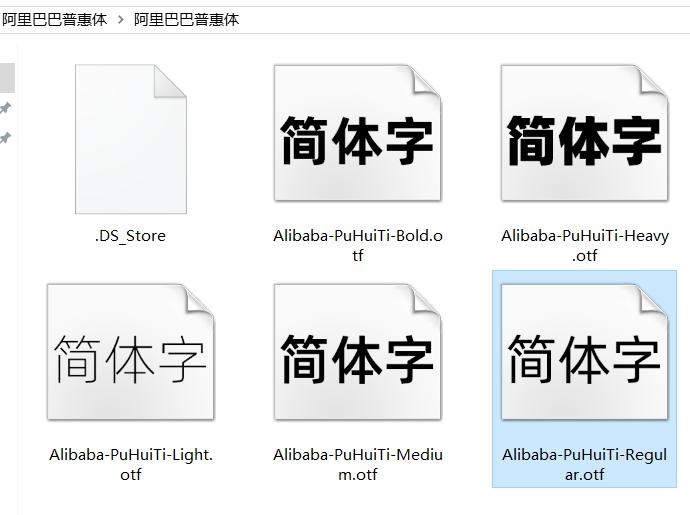
Task: Select the Alibaba-PuHuiTi-Bold font file icon
Action: [x=357, y=133]
